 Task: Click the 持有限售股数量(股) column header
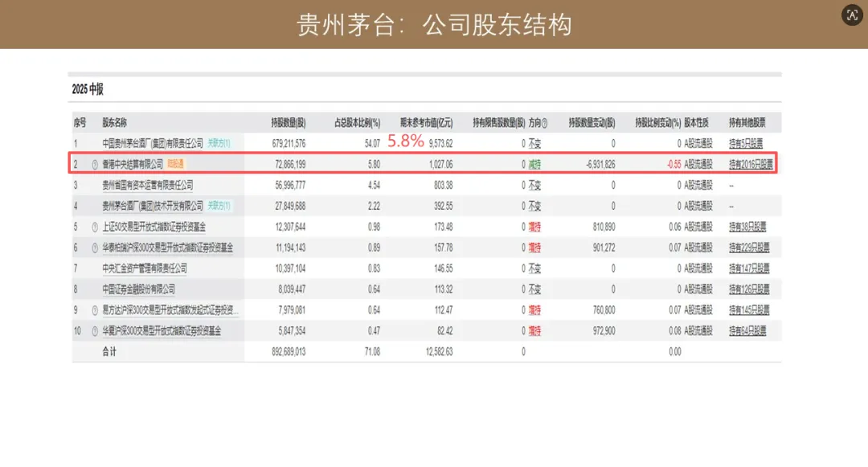(x=499, y=123)
